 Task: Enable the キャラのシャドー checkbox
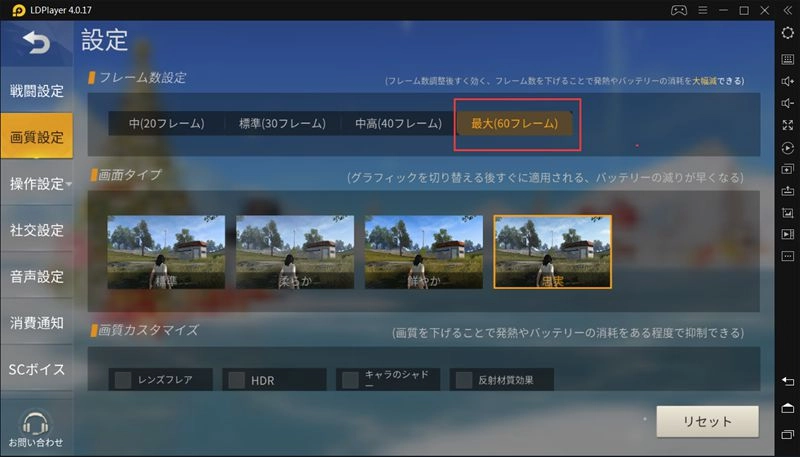351,380
